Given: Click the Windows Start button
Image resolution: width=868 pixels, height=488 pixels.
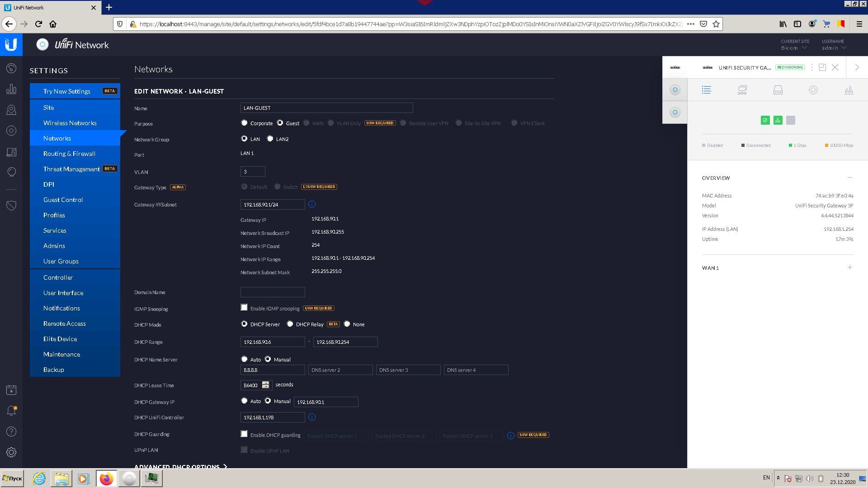Looking at the screenshot, I should [x=12, y=478].
